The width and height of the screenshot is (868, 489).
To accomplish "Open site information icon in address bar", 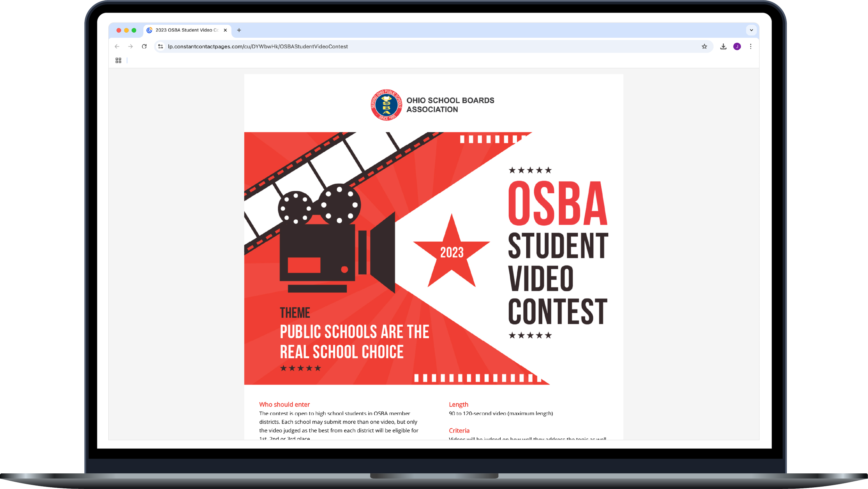I will pos(160,47).
